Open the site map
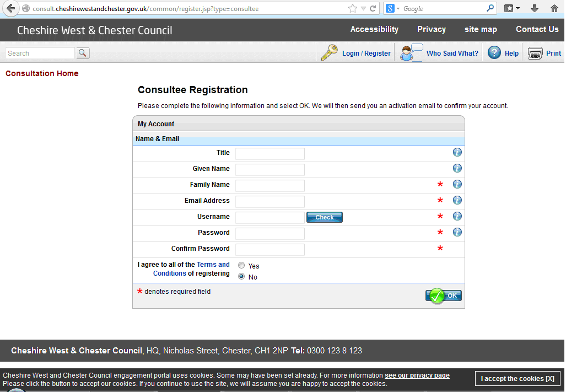Viewport: 566px width, 392px height. pos(481,29)
